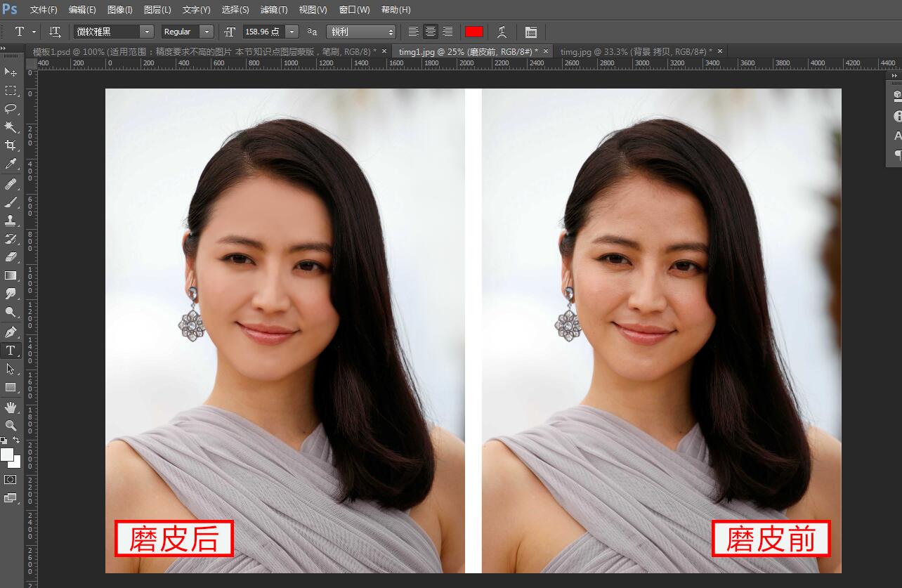The image size is (902, 588).
Task: Select the Eyedropper tool
Action: click(x=11, y=164)
